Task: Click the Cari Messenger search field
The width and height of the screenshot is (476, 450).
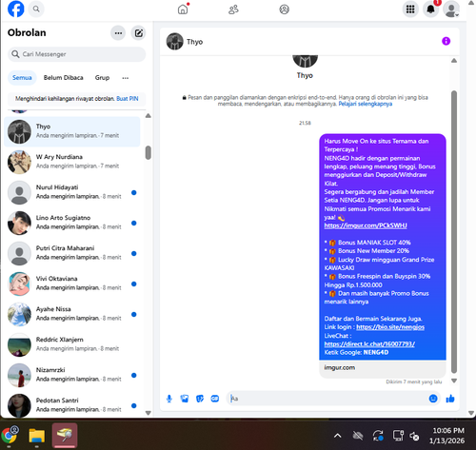Action: pos(76,54)
